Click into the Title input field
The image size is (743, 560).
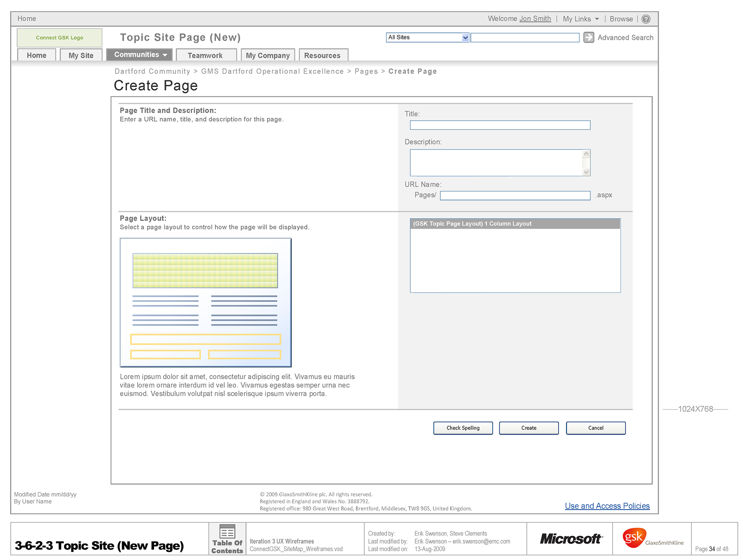pos(500,125)
